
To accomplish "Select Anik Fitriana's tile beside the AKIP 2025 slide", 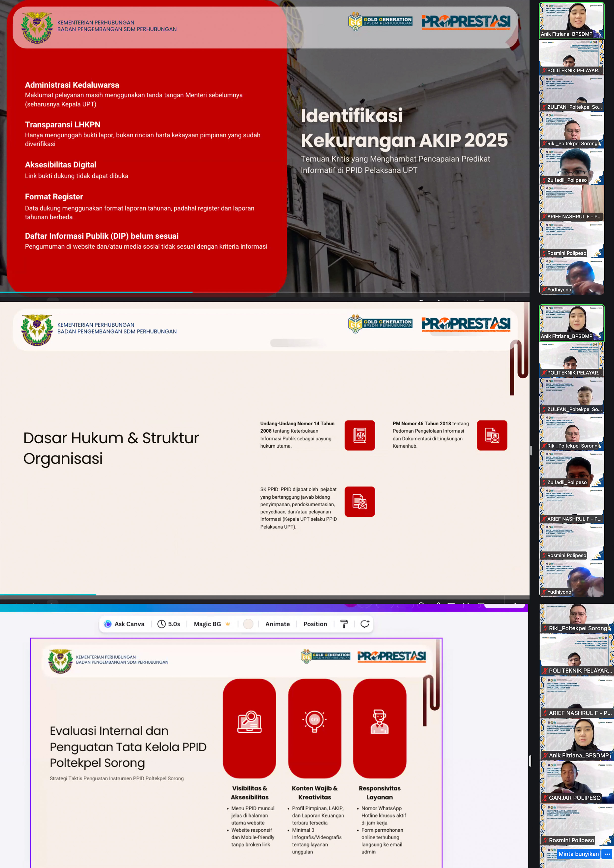I will (x=572, y=21).
